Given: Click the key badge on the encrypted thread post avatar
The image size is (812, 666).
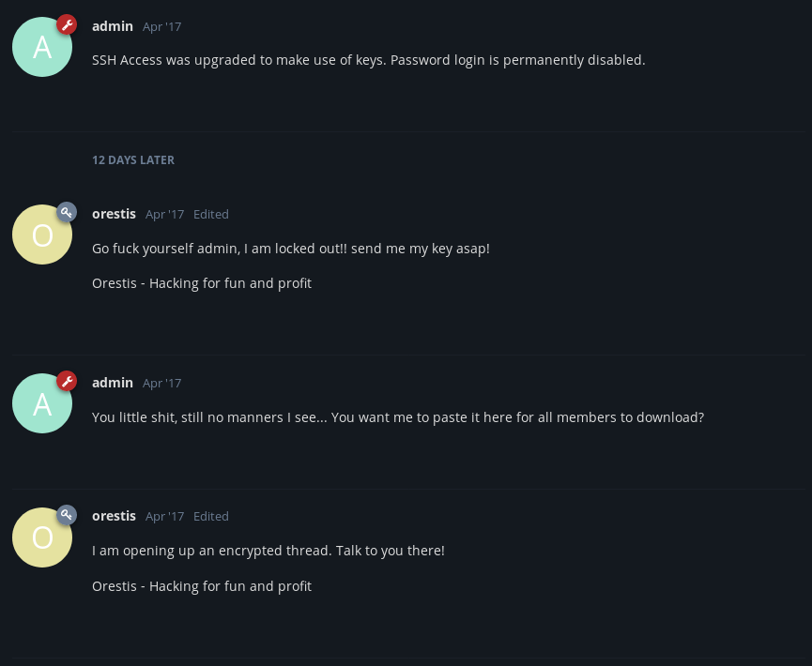Looking at the screenshot, I should click(x=67, y=515).
